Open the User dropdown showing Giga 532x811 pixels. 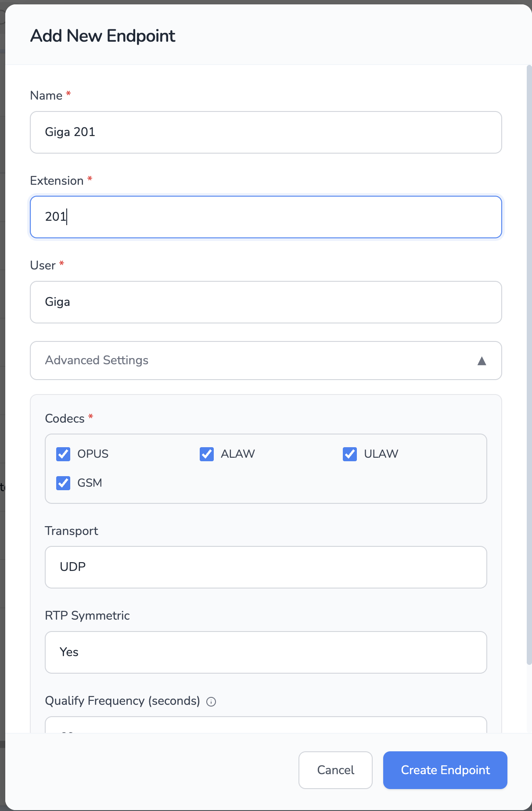(266, 302)
